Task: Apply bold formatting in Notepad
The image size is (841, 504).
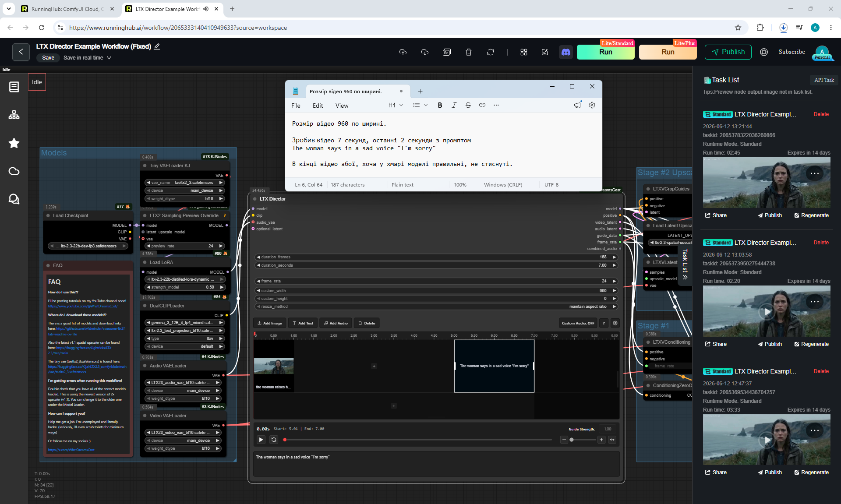Action: [440, 105]
